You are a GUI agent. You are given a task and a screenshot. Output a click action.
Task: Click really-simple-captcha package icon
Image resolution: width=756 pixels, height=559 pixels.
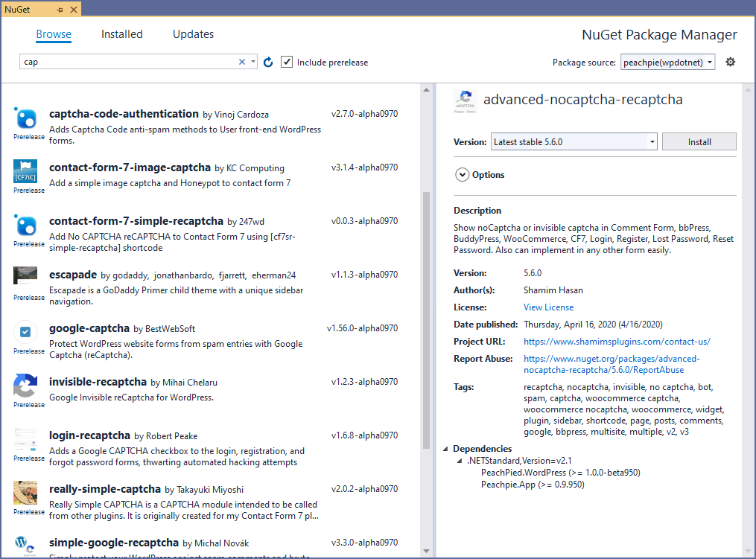pyautogui.click(x=25, y=493)
